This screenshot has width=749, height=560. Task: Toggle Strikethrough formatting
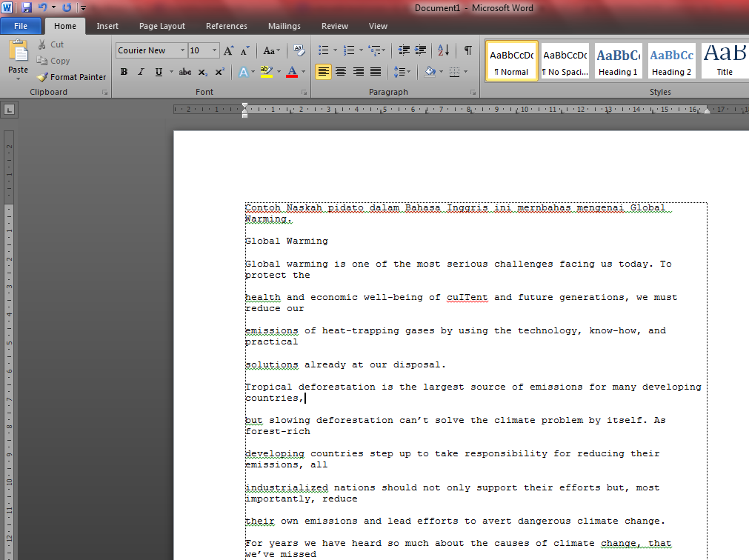click(x=185, y=72)
